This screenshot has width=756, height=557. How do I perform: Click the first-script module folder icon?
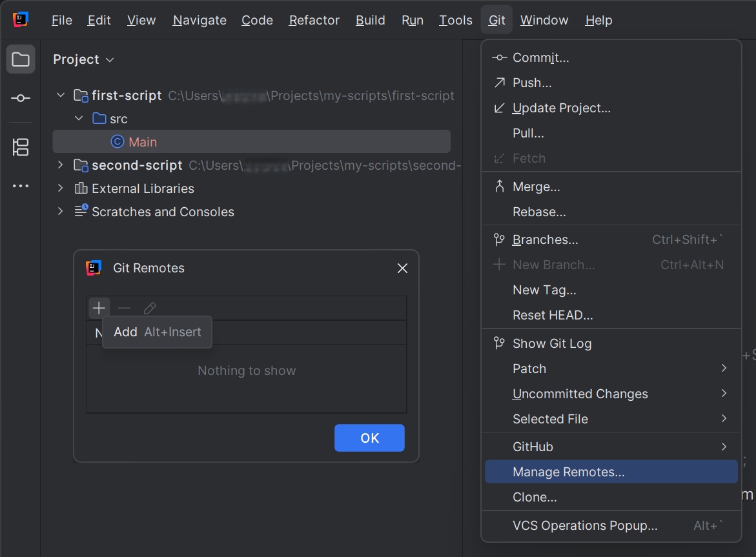81,96
